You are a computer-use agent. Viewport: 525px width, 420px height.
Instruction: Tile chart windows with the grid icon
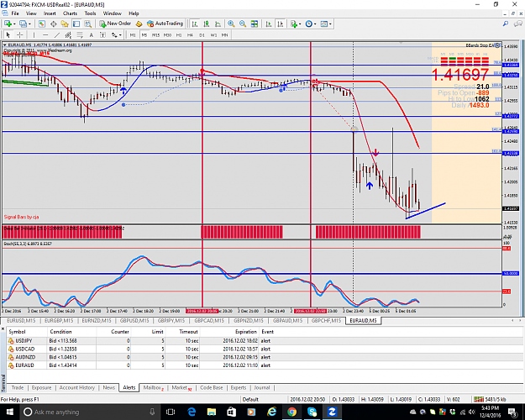(x=255, y=24)
